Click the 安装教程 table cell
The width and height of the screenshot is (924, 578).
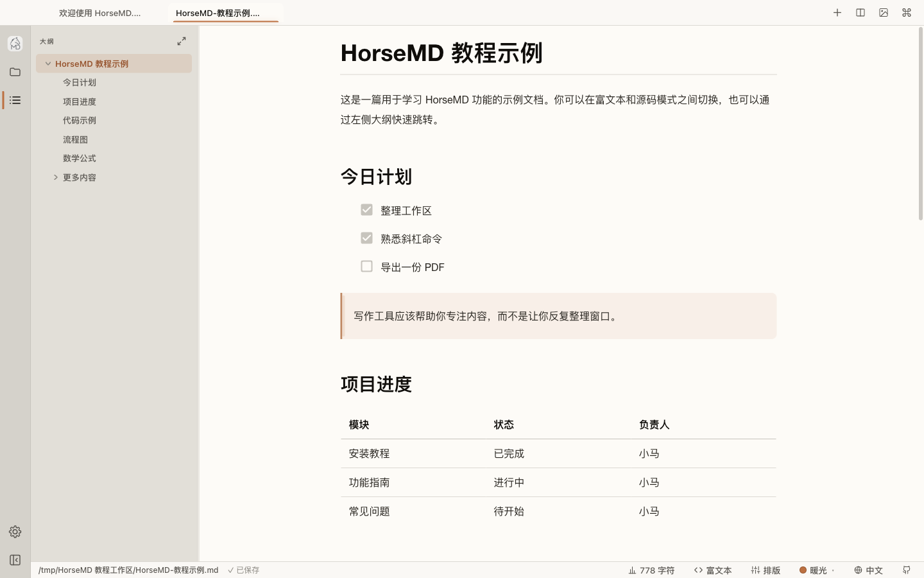tap(413, 453)
